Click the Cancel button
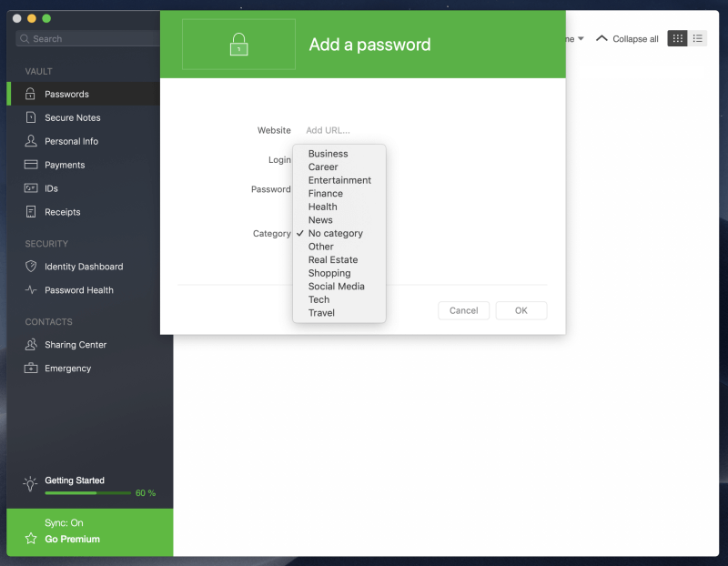The image size is (728, 566). [463, 310]
